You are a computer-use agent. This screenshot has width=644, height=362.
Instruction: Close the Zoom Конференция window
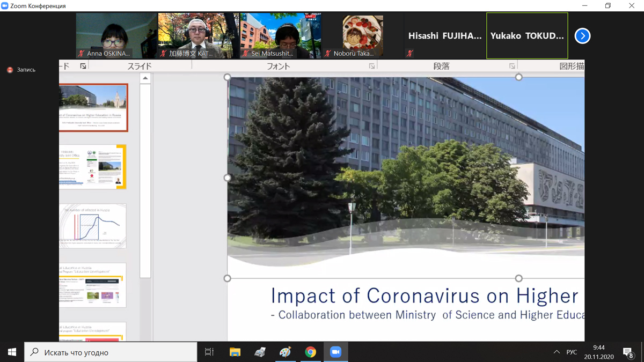point(632,6)
